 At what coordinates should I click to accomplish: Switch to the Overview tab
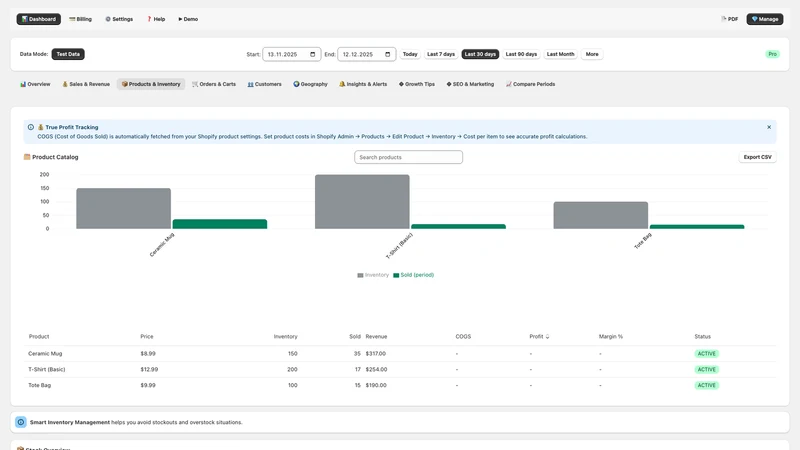point(35,84)
